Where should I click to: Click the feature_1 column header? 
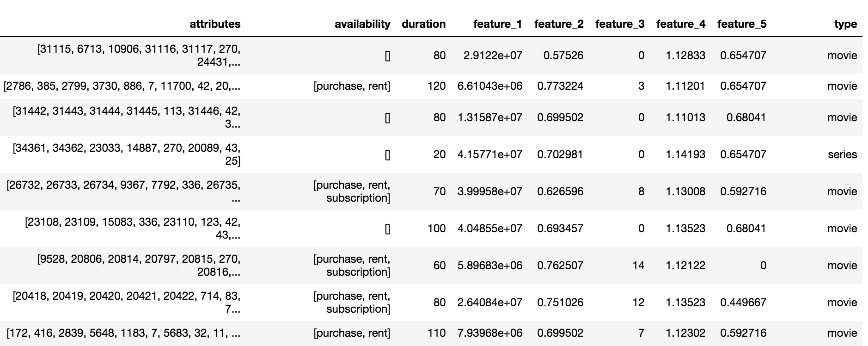pyautogui.click(x=497, y=24)
